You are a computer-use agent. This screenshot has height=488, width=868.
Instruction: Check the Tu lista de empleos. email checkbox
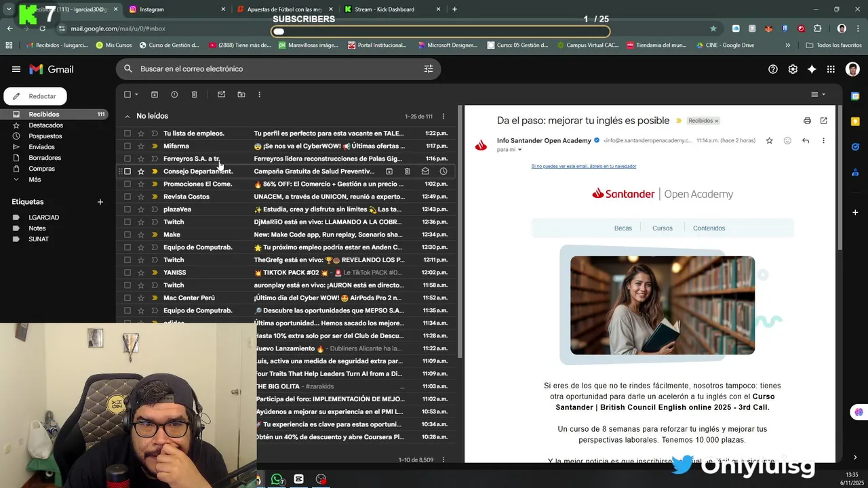tap(127, 134)
